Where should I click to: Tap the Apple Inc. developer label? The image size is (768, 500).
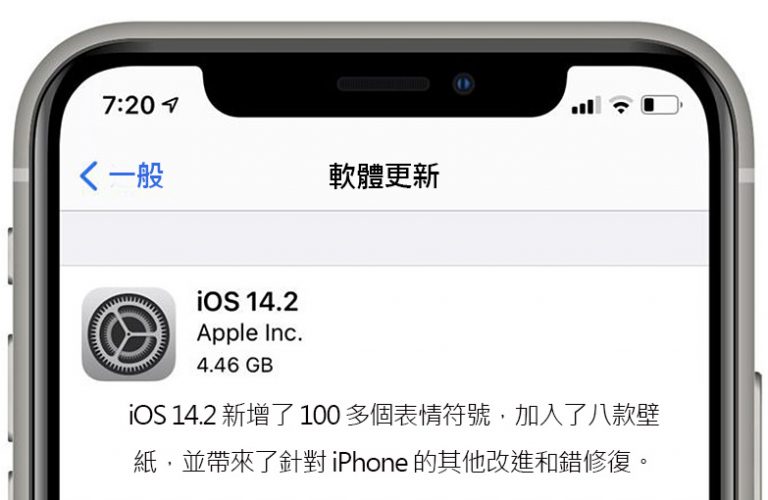click(x=250, y=333)
